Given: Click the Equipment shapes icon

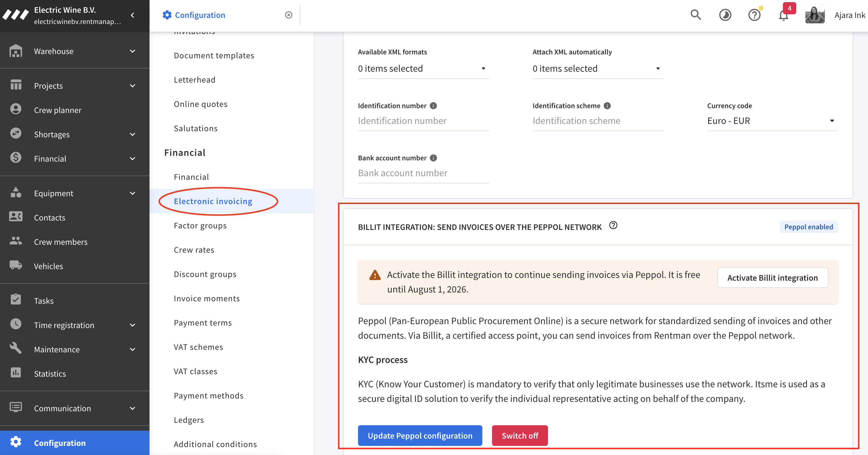Looking at the screenshot, I should 16,193.
